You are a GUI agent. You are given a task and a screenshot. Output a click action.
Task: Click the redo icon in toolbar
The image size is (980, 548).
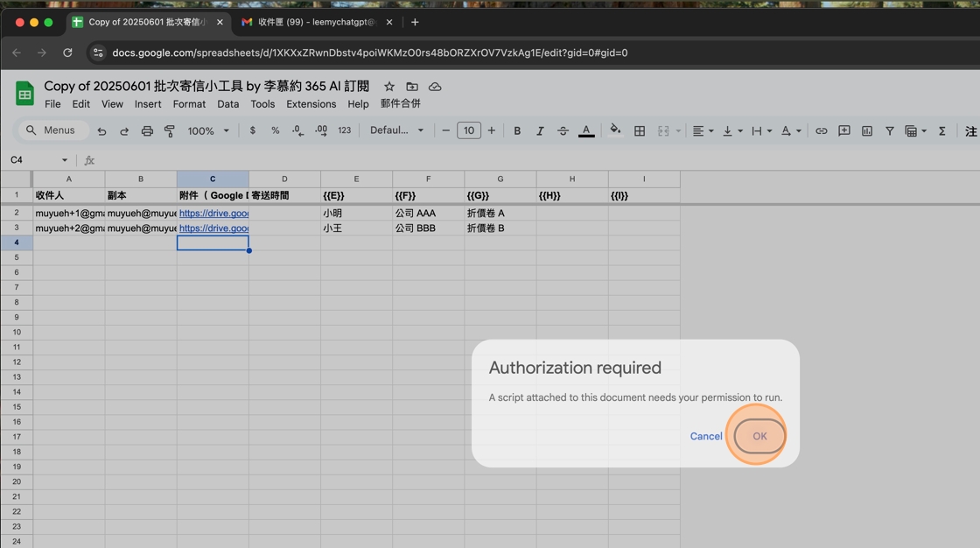124,130
